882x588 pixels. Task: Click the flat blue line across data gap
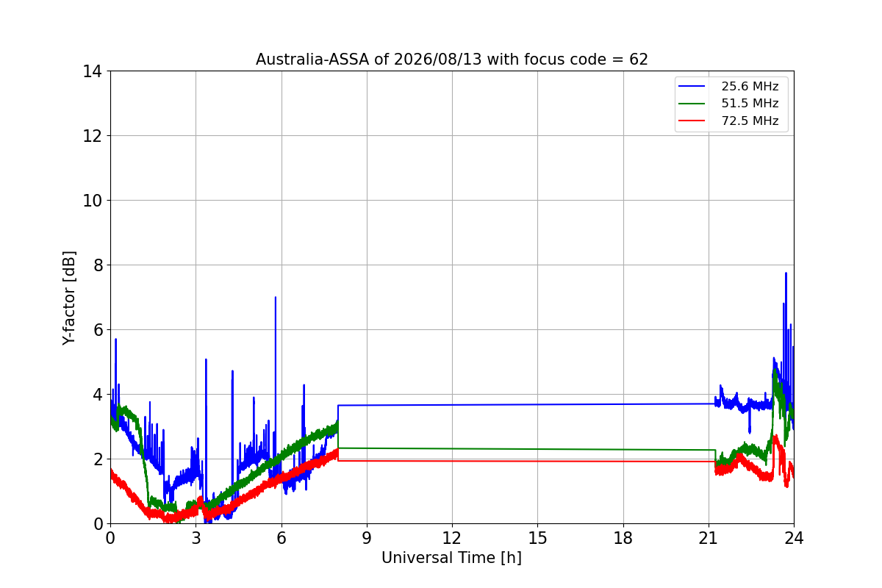click(526, 404)
